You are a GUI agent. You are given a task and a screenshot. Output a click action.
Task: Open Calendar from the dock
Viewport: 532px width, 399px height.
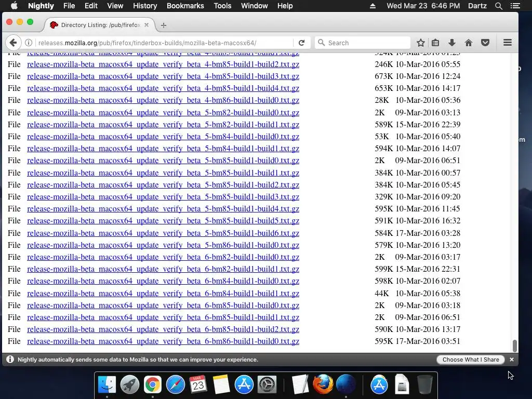(198, 385)
